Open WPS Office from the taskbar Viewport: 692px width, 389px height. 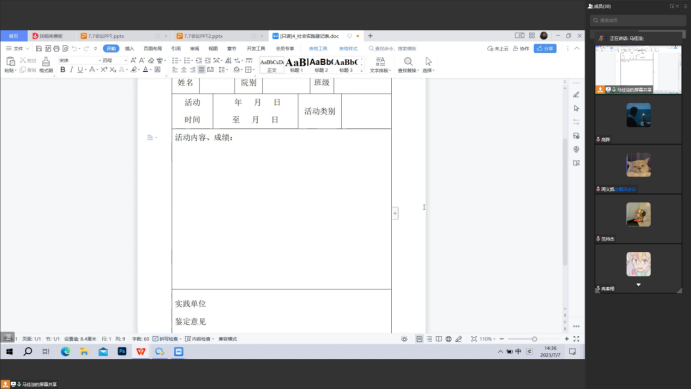[x=141, y=351]
